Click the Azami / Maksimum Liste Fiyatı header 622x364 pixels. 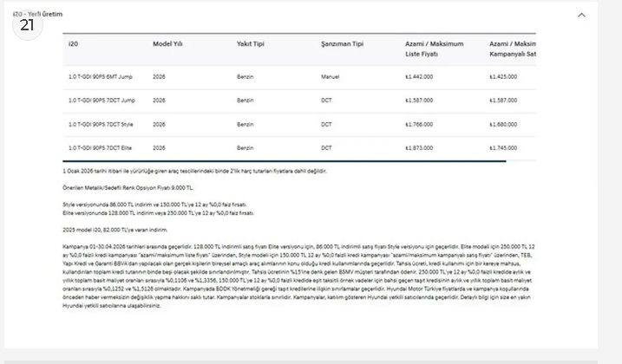[434, 49]
